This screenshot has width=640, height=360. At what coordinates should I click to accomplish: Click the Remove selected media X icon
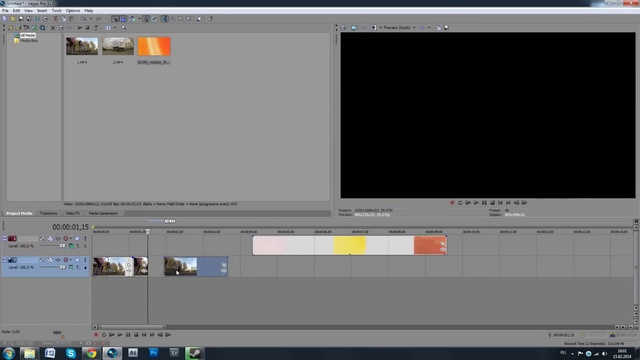point(53,28)
